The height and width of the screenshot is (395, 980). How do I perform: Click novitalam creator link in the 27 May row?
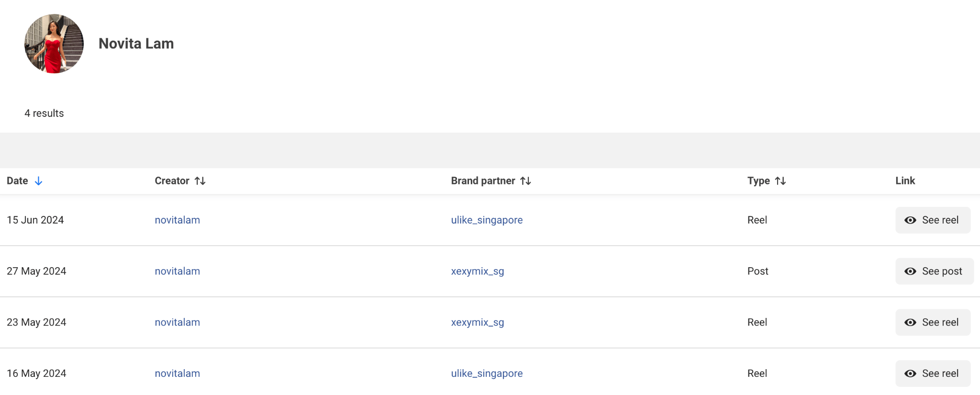tap(177, 271)
